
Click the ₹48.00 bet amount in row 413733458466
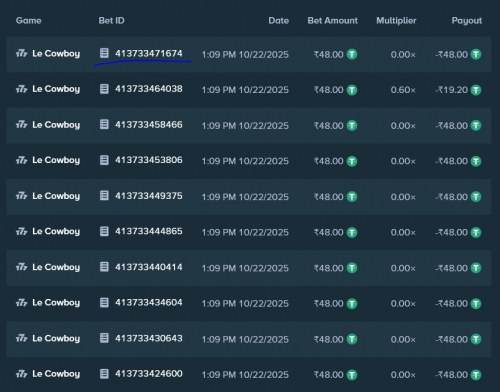[328, 126]
